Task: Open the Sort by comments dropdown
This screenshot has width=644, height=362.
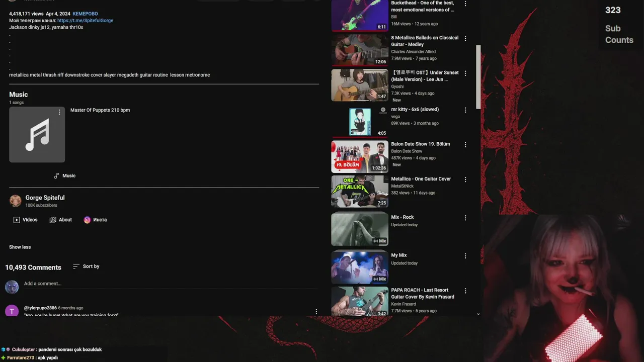Action: [86, 266]
